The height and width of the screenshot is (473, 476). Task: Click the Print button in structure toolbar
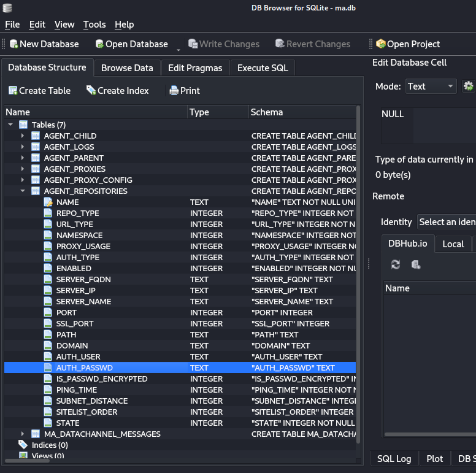coord(185,90)
